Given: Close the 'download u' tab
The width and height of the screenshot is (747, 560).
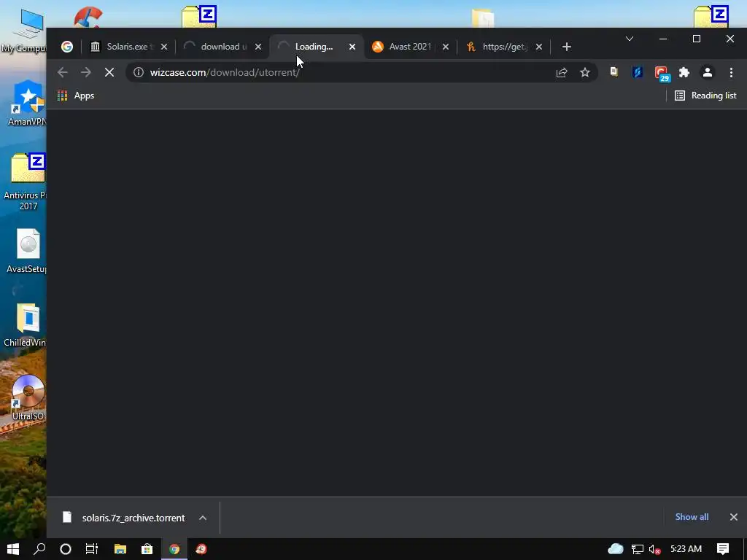Looking at the screenshot, I should pyautogui.click(x=258, y=47).
